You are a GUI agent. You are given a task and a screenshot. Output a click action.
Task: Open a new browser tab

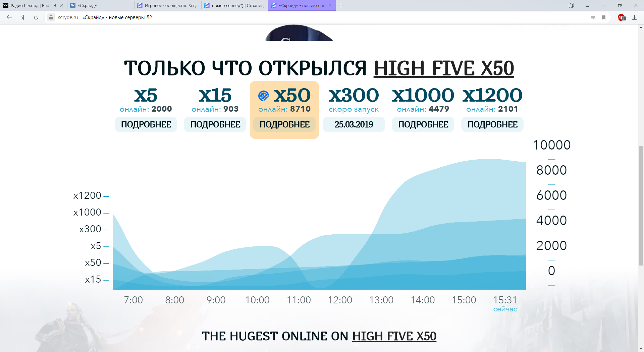pyautogui.click(x=341, y=5)
